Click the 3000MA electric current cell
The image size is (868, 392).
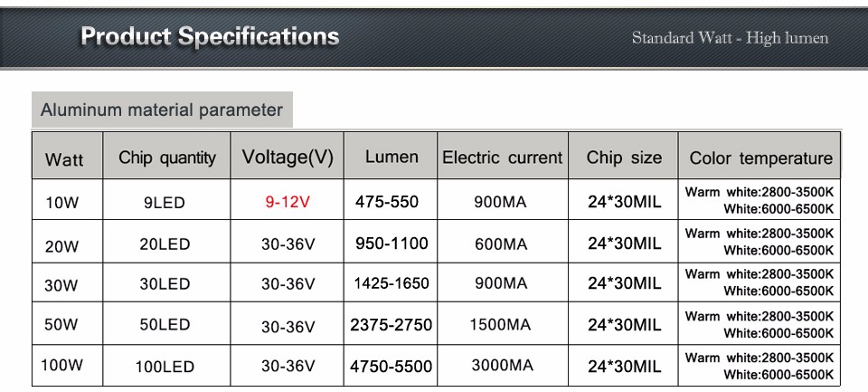click(503, 365)
